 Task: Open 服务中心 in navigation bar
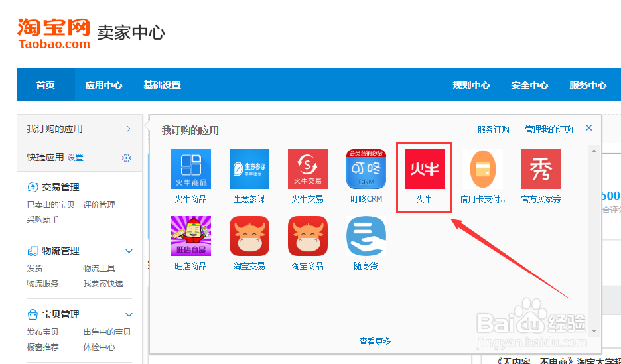(x=588, y=85)
